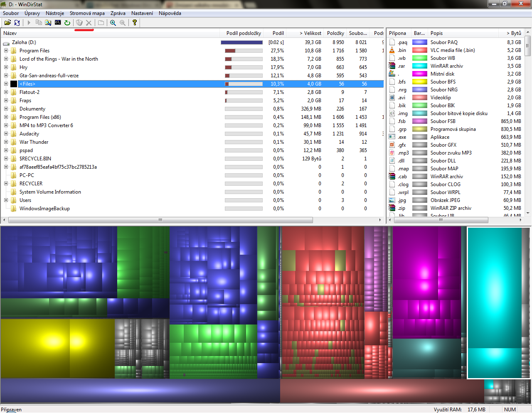Launch the Command Prompt toolbar icon
This screenshot has width=532, height=413.
point(58,23)
